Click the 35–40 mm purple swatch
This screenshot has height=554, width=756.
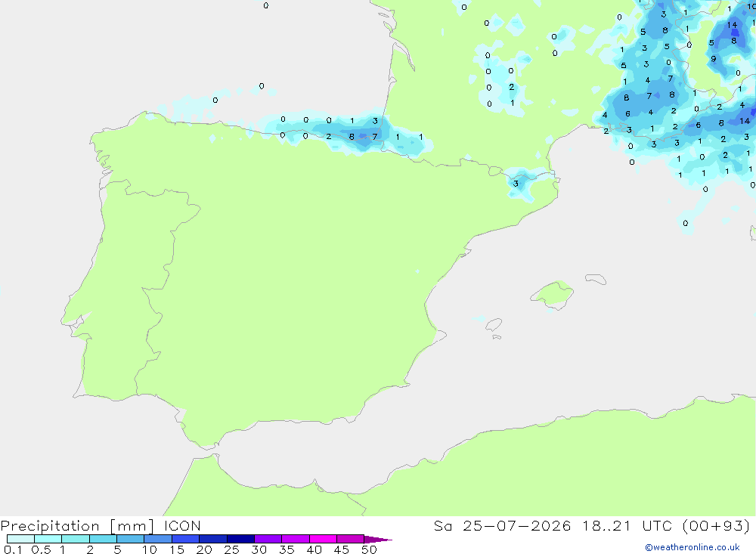296,539
